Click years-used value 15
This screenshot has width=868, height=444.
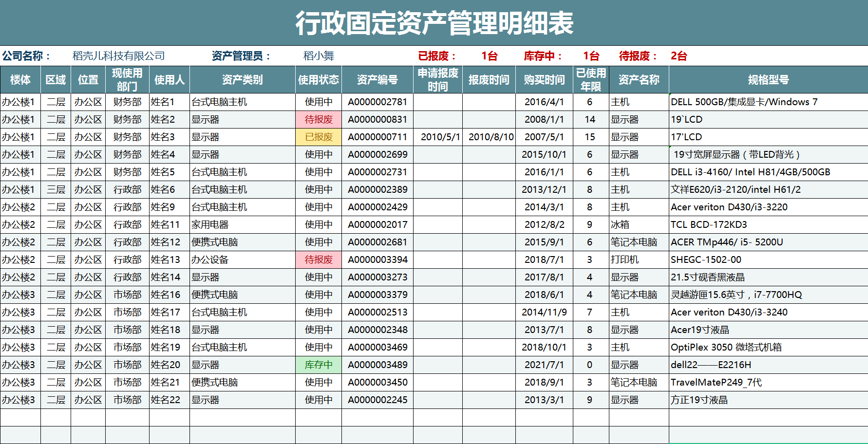coord(590,137)
